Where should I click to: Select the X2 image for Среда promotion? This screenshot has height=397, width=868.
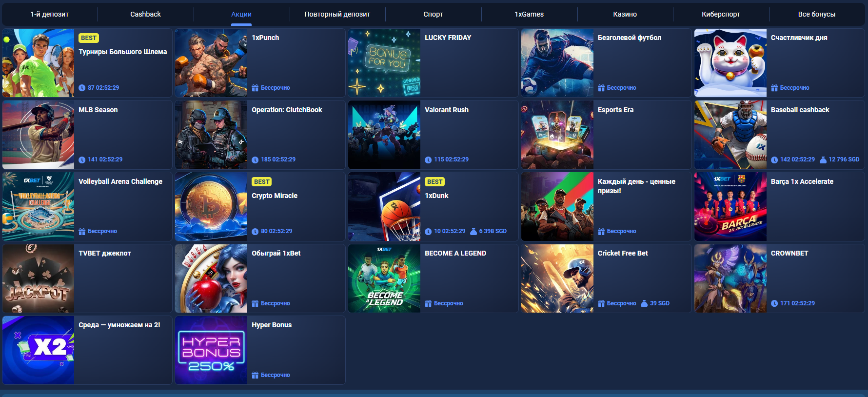39,350
